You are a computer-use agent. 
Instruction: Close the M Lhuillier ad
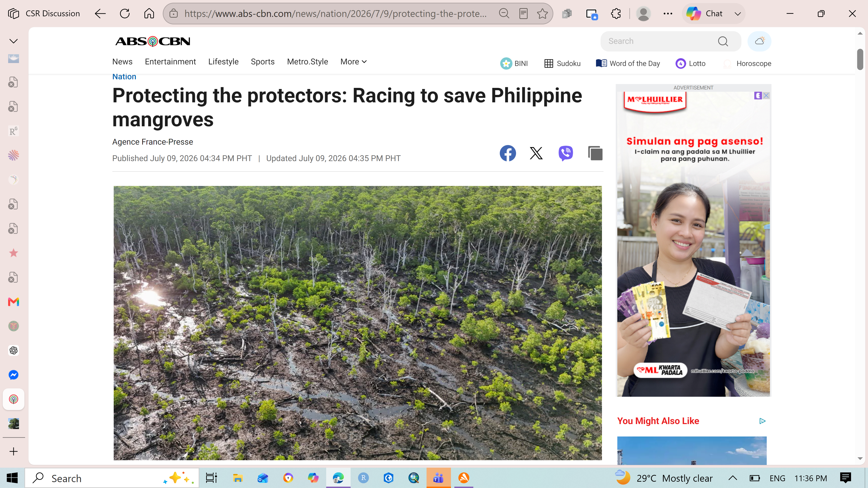tap(766, 96)
